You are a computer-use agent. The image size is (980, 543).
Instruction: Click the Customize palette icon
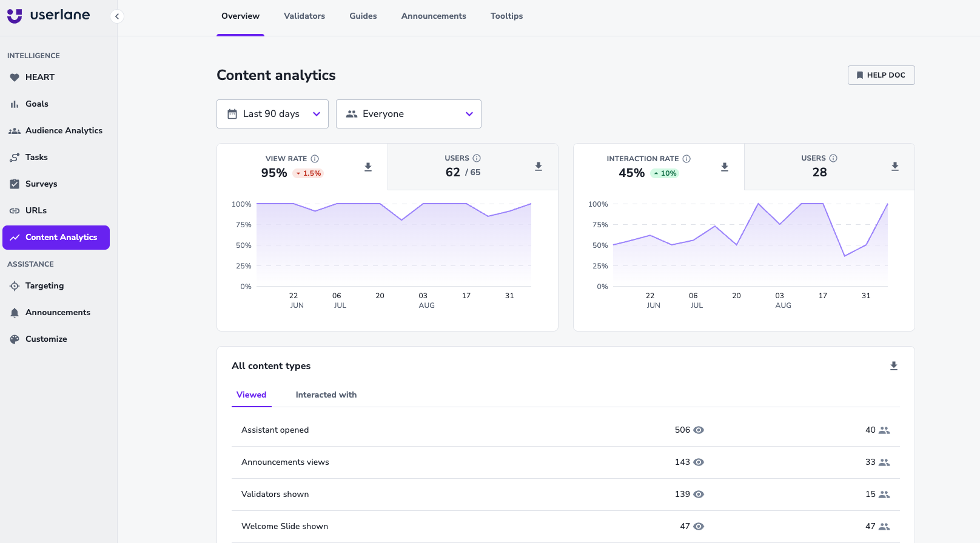click(x=15, y=339)
